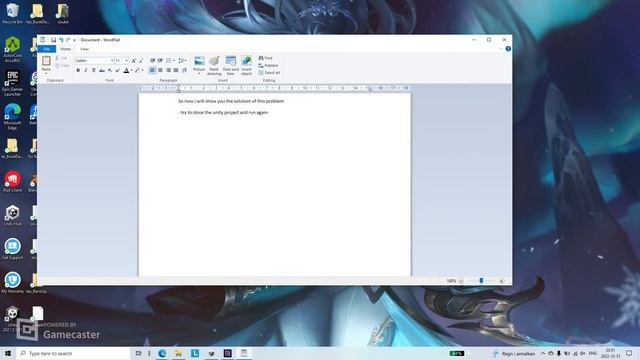Image resolution: width=640 pixels, height=360 pixels.
Task: Click the Paste button in Clipboard group
Action: click(x=46, y=64)
